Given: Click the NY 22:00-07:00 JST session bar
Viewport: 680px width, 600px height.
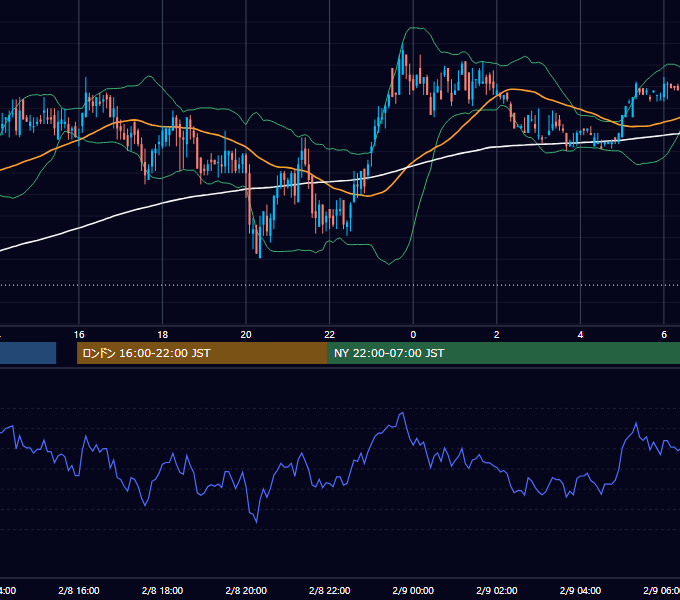Looking at the screenshot, I should click(x=504, y=353).
